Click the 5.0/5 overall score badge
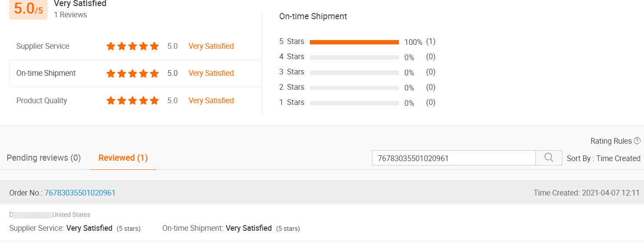Image resolution: width=644 pixels, height=246 pixels. [x=28, y=9]
